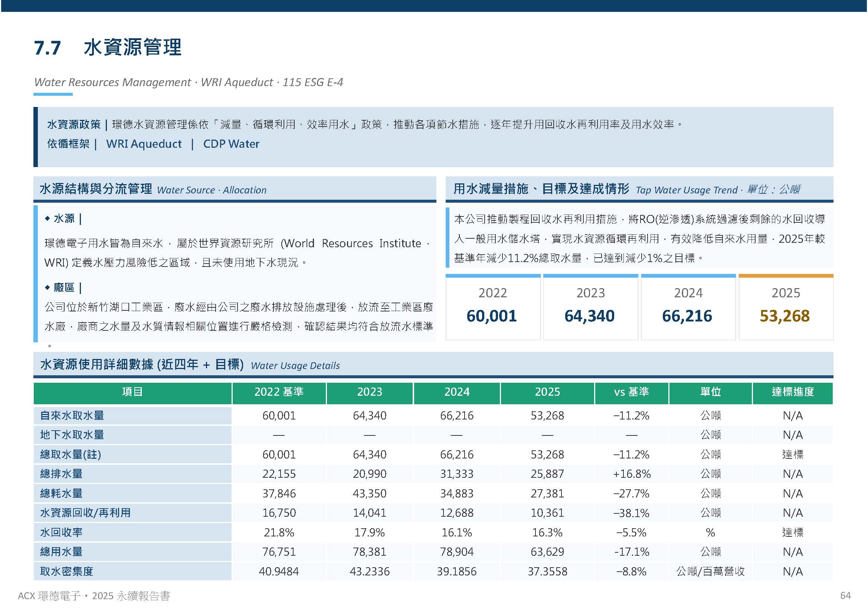Select the subtitle Water Resources Management line

(x=188, y=82)
